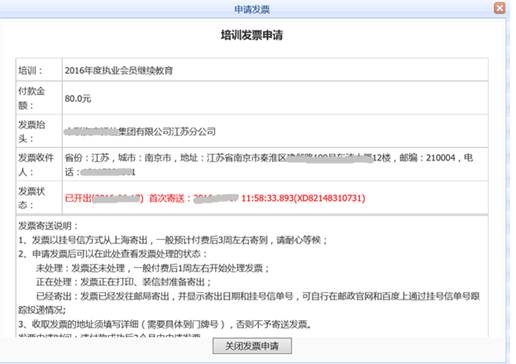Click the 发票收件人 label
Screen dimensions: 516x364
pyautogui.click(x=36, y=165)
